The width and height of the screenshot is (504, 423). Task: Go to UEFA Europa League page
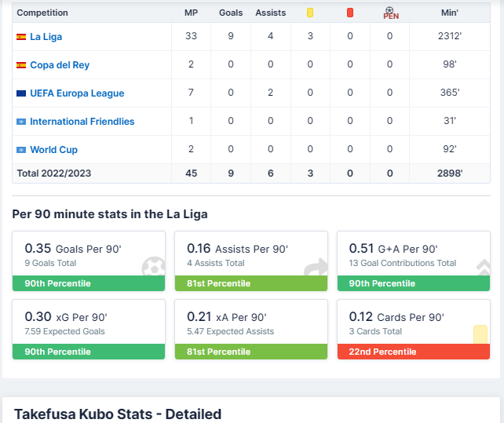tap(77, 93)
